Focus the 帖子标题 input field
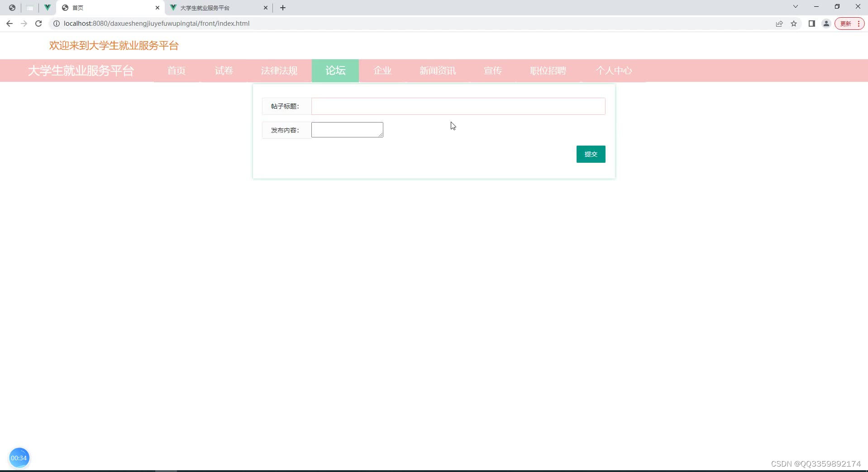The image size is (868, 472). coord(458,106)
